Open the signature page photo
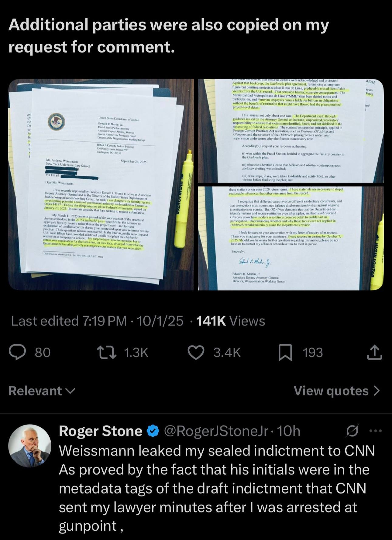 (291, 238)
